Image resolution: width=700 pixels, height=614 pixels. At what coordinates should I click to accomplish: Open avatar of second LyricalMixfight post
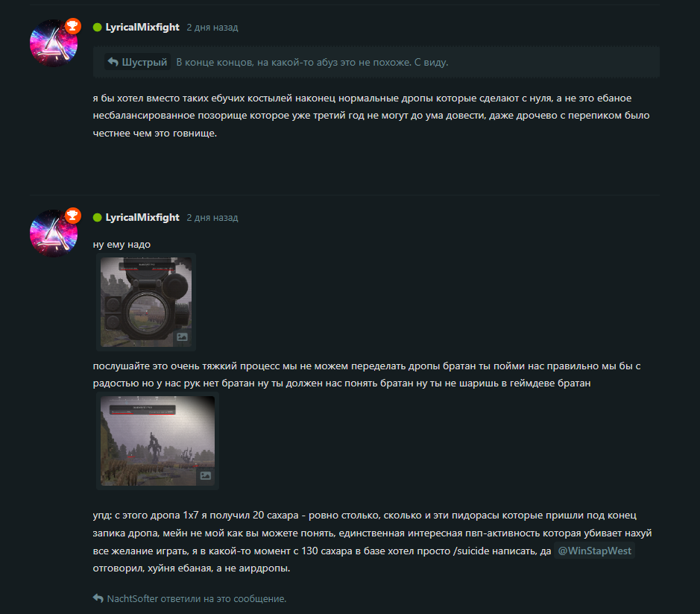54,234
